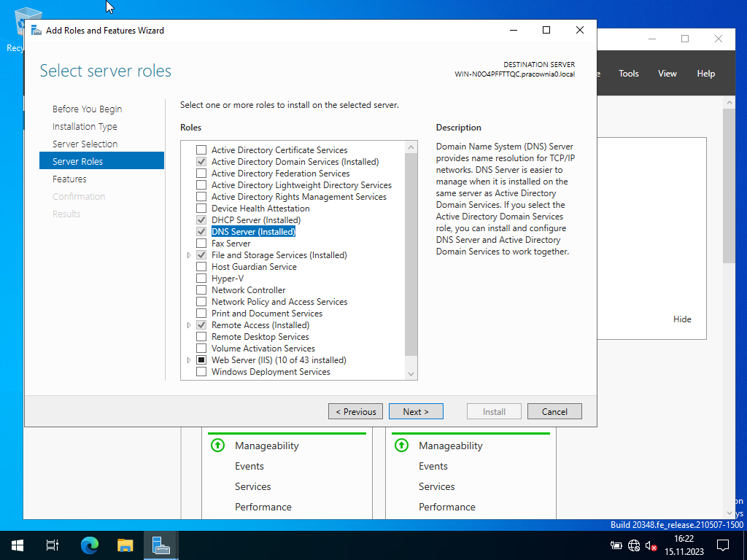
Task: Open the Help menu in Server Manager
Action: coord(705,74)
